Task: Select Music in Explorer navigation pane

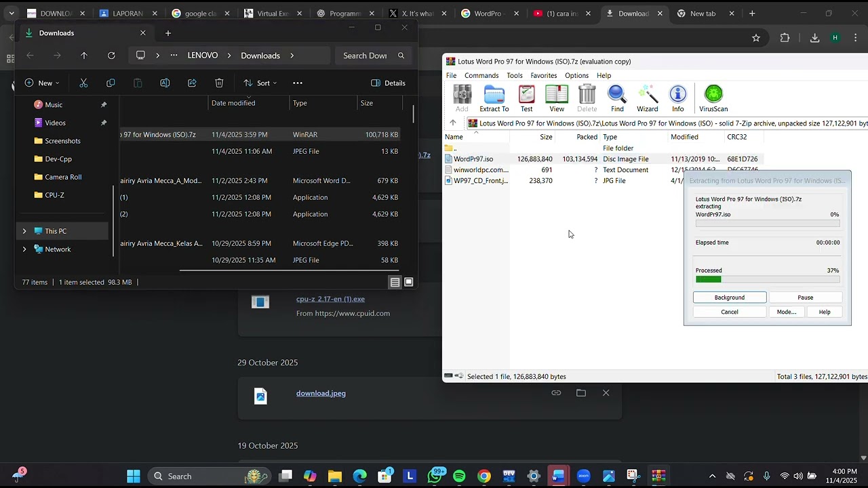Action: click(54, 105)
